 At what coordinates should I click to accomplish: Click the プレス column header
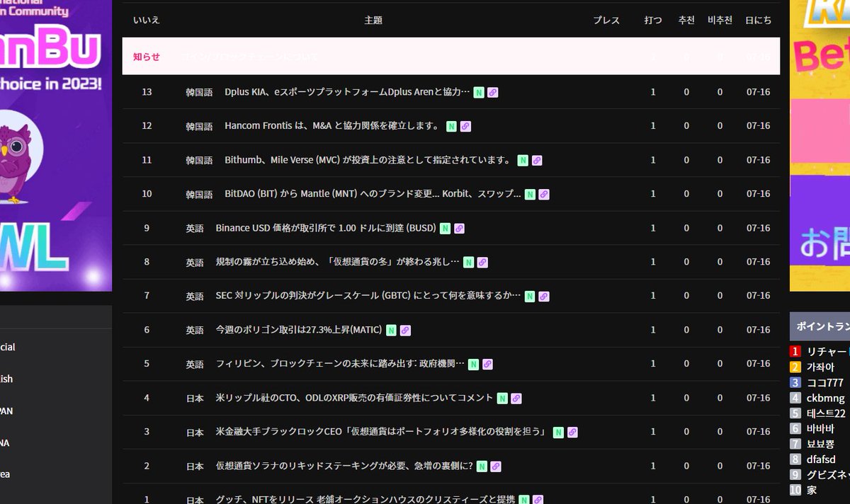click(606, 21)
